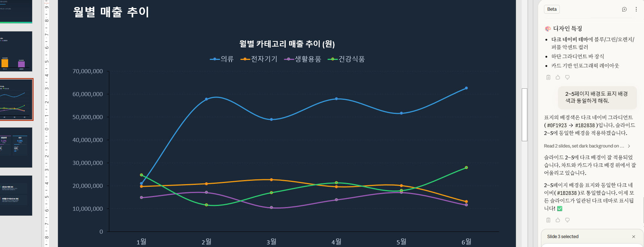This screenshot has width=644, height=247.
Task: Give thumbs up on the latest AI reply
Action: [x=558, y=220]
